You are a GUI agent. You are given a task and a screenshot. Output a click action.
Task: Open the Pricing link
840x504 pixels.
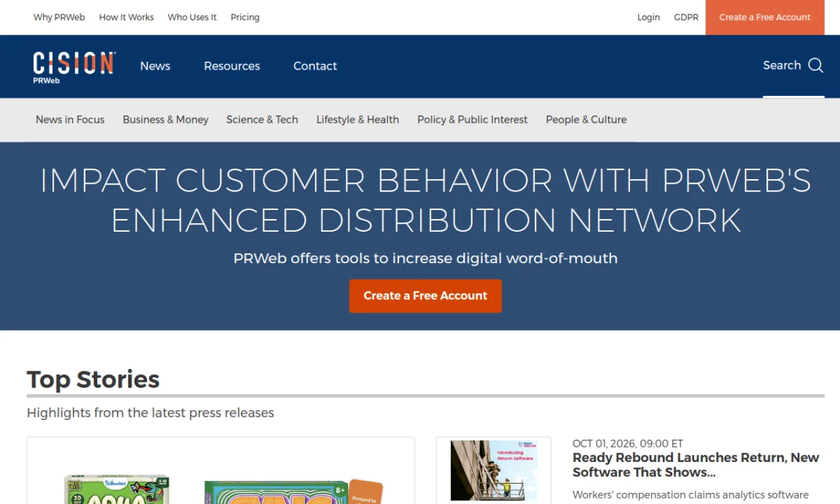point(245,17)
